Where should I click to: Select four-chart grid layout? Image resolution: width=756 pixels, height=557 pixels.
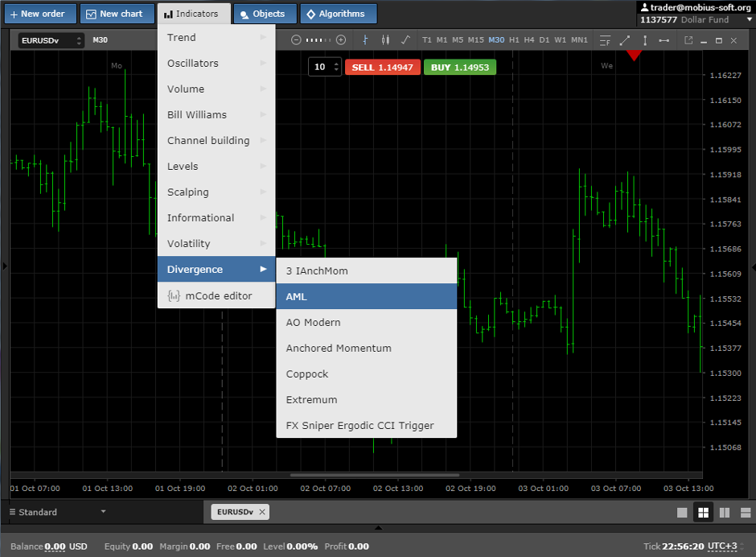[x=704, y=513]
